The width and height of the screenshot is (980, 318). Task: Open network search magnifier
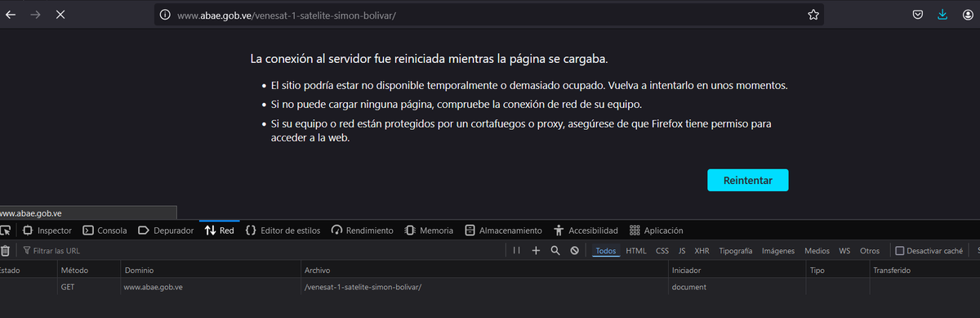555,251
